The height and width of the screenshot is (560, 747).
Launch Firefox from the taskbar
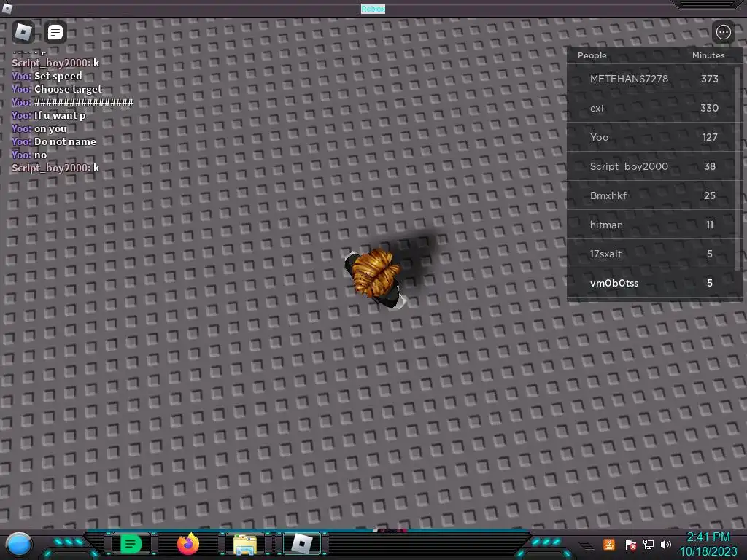click(x=188, y=544)
